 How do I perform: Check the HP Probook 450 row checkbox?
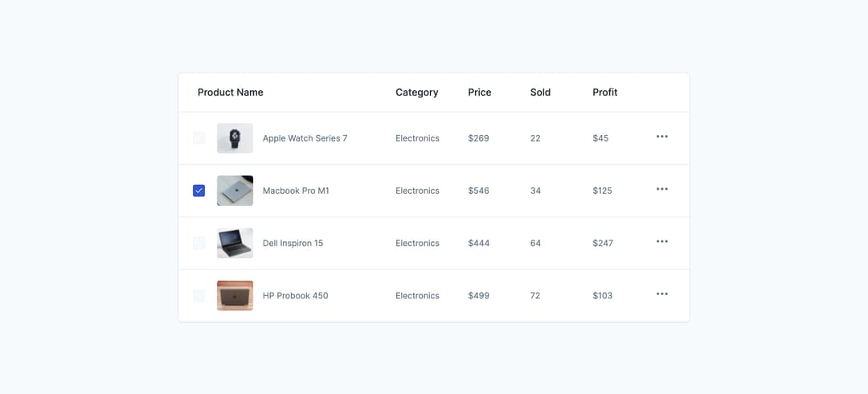tap(199, 296)
